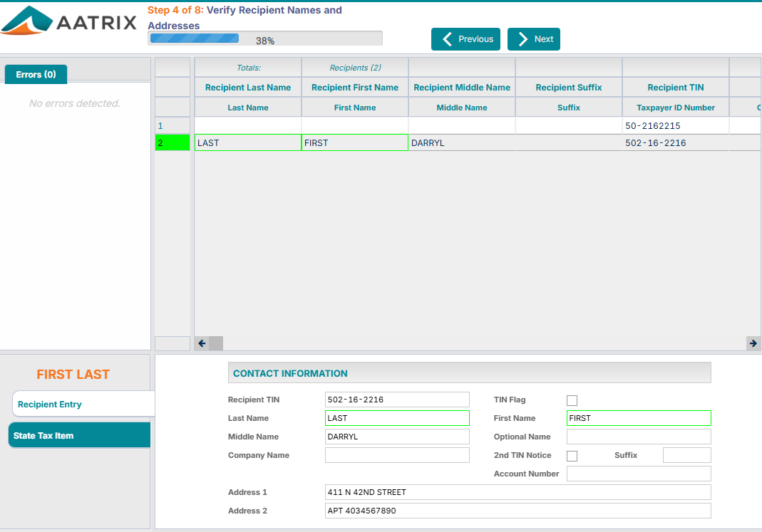
Task: Click the Taxpayer ID Number subheader
Action: pyautogui.click(x=676, y=108)
